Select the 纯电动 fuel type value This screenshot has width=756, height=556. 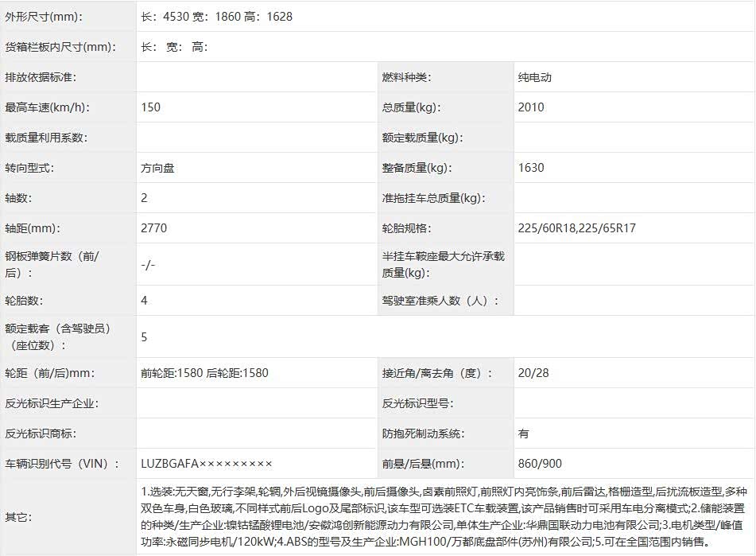point(534,77)
